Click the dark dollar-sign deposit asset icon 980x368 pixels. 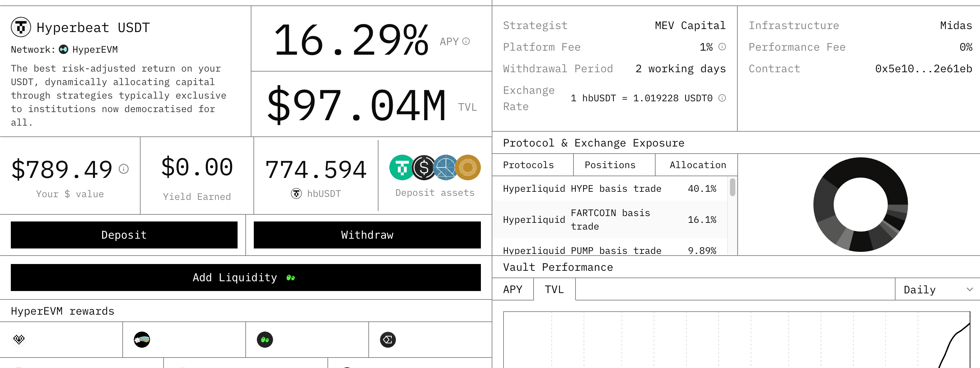[424, 168]
